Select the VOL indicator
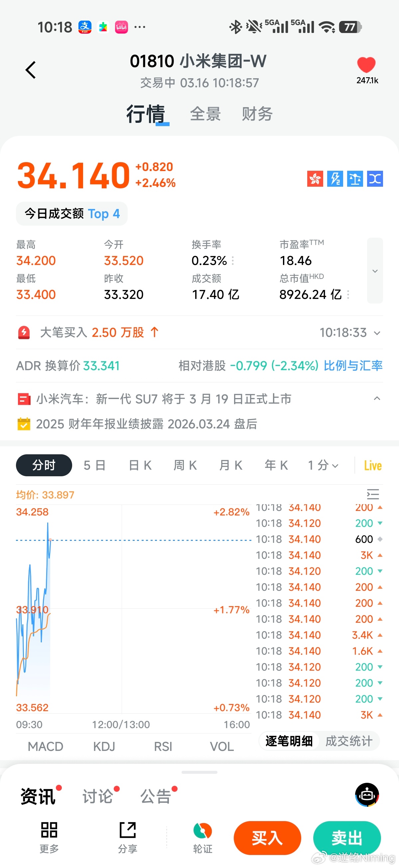The image size is (399, 868). click(222, 747)
